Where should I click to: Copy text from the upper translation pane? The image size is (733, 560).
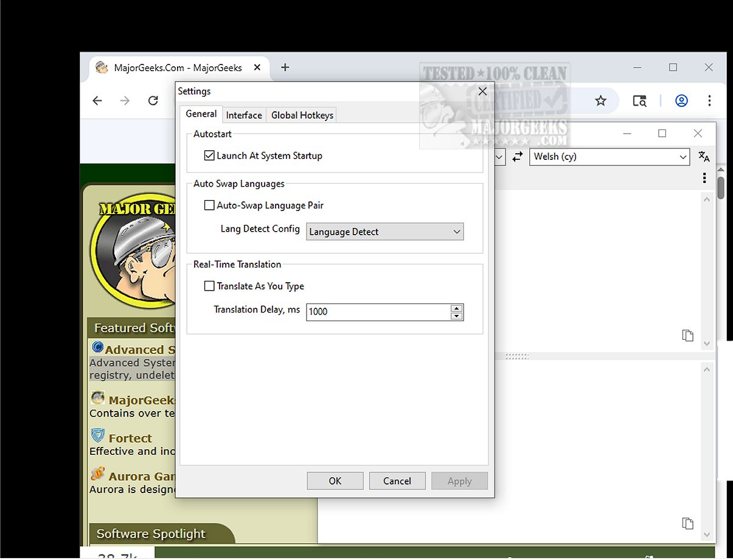[688, 336]
